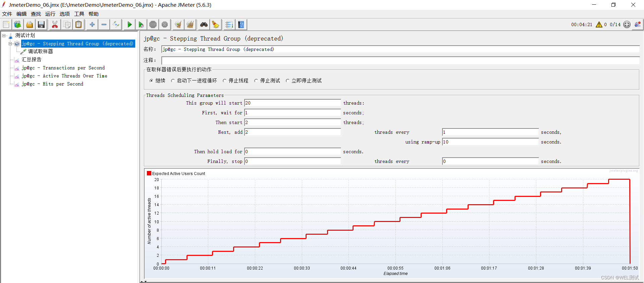Viewport: 644px width, 283px height.
Task: Open the 运行 menu
Action: click(x=50, y=14)
